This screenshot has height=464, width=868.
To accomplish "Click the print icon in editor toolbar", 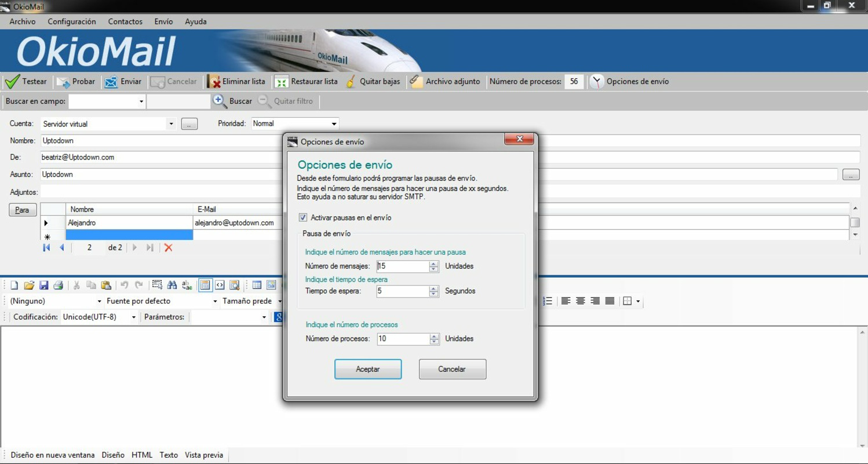I will click(58, 285).
